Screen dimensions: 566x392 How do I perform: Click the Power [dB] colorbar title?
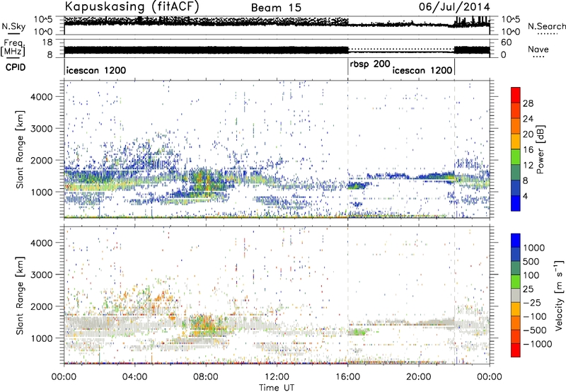540,149
